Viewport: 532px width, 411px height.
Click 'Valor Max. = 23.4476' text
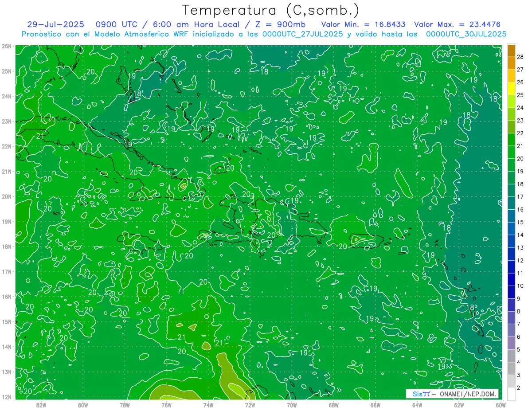[x=457, y=24]
